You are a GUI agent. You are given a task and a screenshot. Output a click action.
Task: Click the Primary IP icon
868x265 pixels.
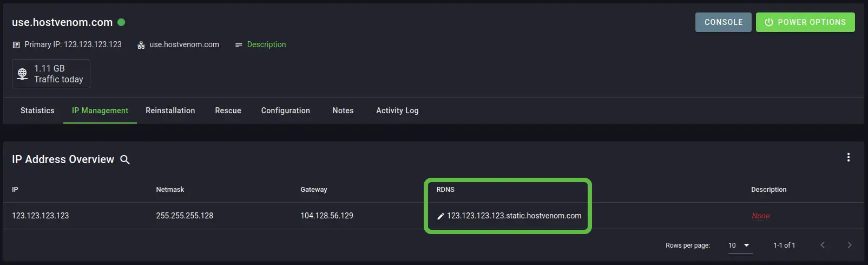coord(16,45)
